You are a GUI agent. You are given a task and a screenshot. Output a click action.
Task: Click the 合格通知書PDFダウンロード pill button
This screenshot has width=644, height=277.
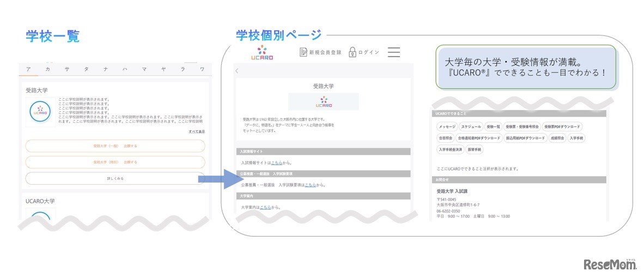pyautogui.click(x=479, y=138)
